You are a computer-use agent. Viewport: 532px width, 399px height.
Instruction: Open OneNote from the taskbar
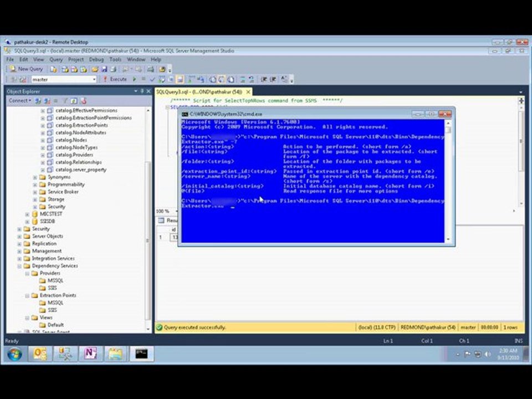[x=90, y=354]
